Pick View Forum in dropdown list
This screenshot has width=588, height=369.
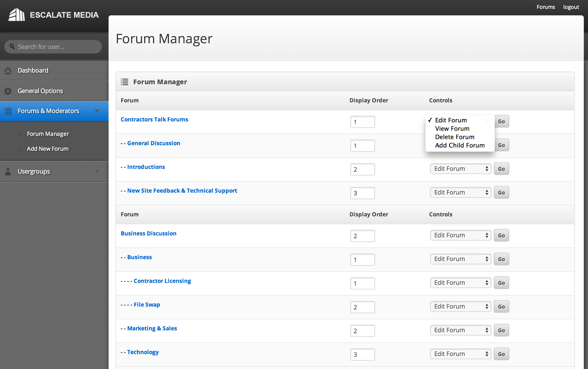(452, 128)
